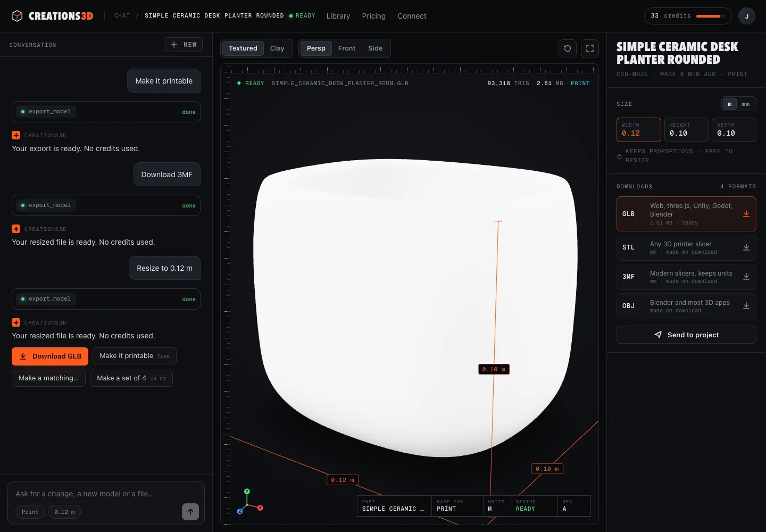Screen dimensions: 766x532
Task: Set size units to millimeters
Action: (746, 104)
